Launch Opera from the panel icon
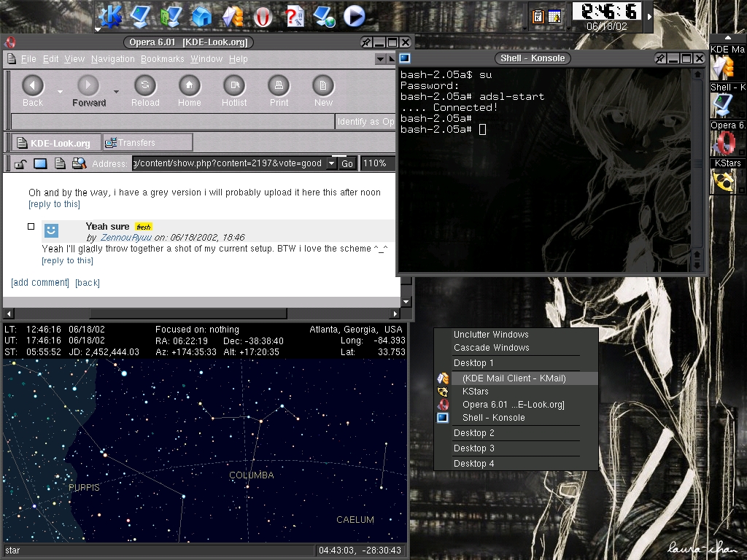Image resolution: width=747 pixels, height=560 pixels. (263, 17)
